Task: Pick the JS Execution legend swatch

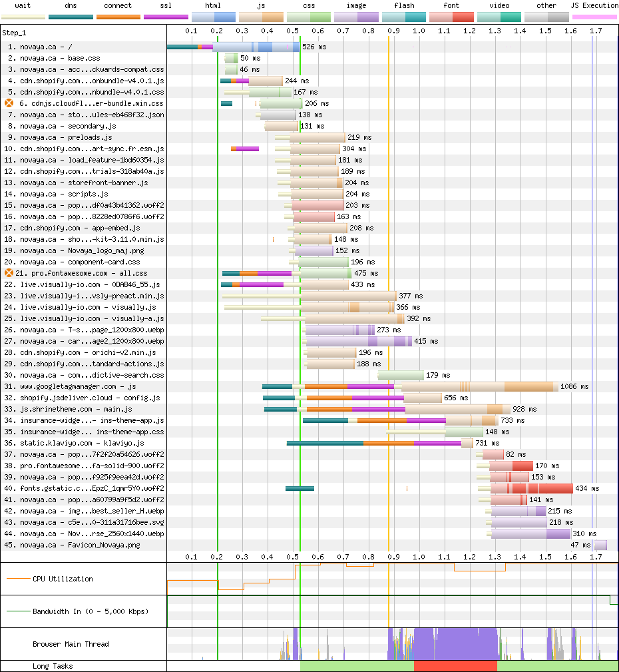Action: 594,17
